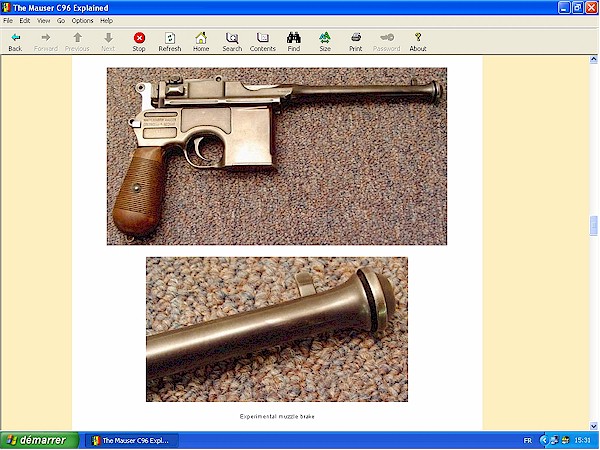Open the Search tool

[232, 42]
